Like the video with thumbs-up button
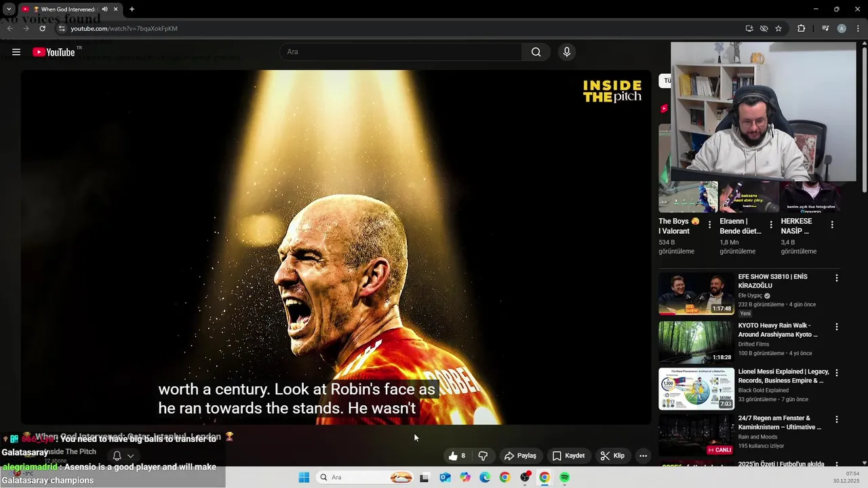 click(x=457, y=455)
